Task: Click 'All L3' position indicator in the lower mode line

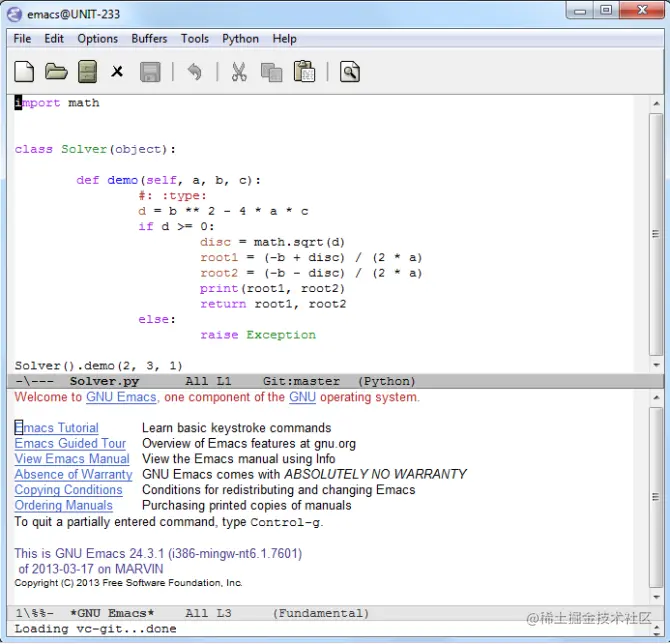Action: pyautogui.click(x=208, y=613)
